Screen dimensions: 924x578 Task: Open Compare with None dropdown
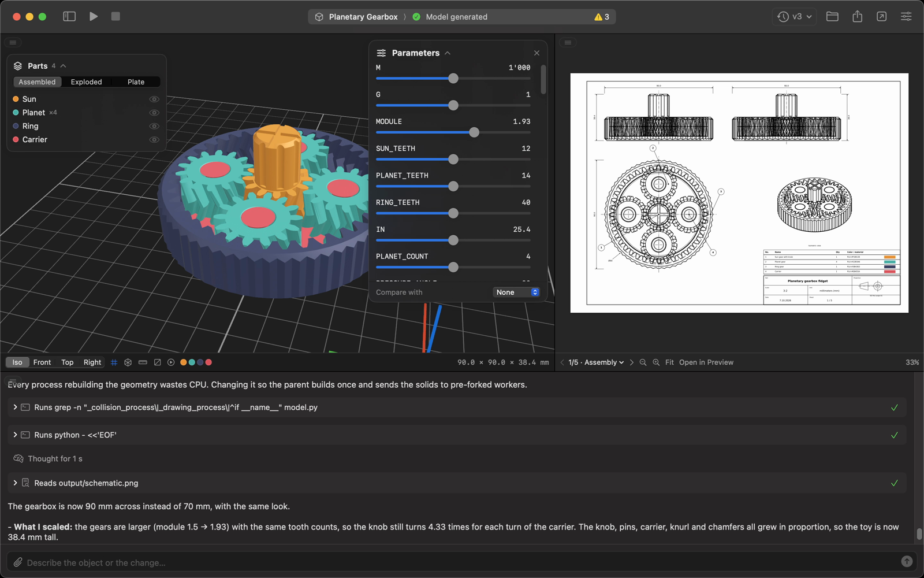pyautogui.click(x=516, y=292)
